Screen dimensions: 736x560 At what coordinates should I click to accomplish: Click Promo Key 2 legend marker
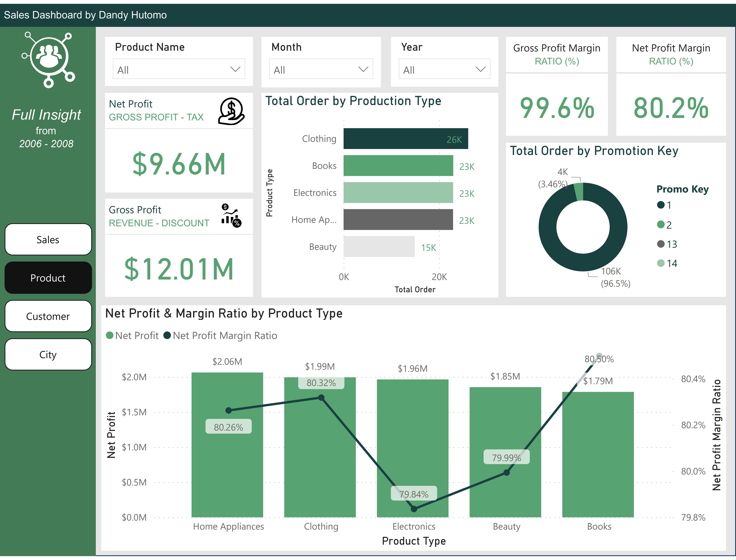point(661,225)
